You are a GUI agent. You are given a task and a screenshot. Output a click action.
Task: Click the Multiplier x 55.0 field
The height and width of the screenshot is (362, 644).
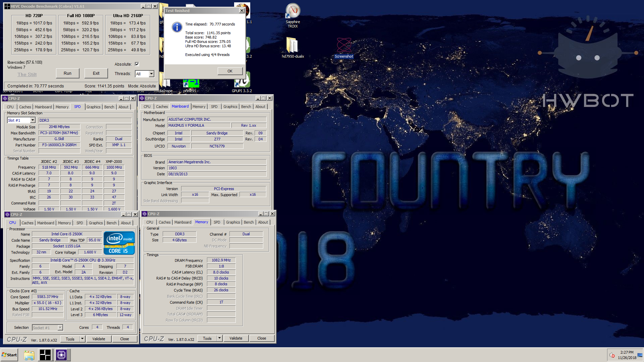coord(47,303)
